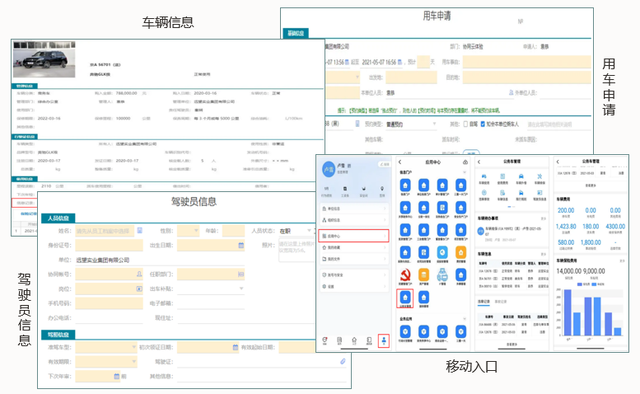Select the 基础信息 tab in 用车申请
Viewport: 640px width, 394px height.
coord(296,33)
